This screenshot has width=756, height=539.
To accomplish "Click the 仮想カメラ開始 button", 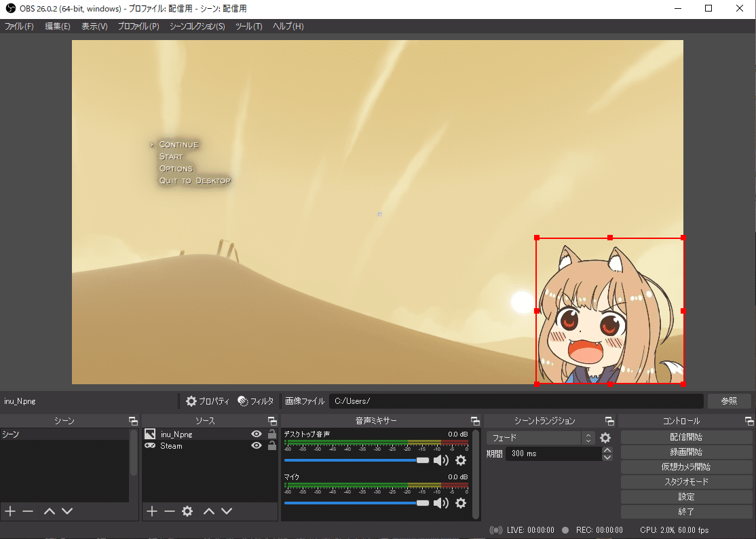I will (x=686, y=467).
